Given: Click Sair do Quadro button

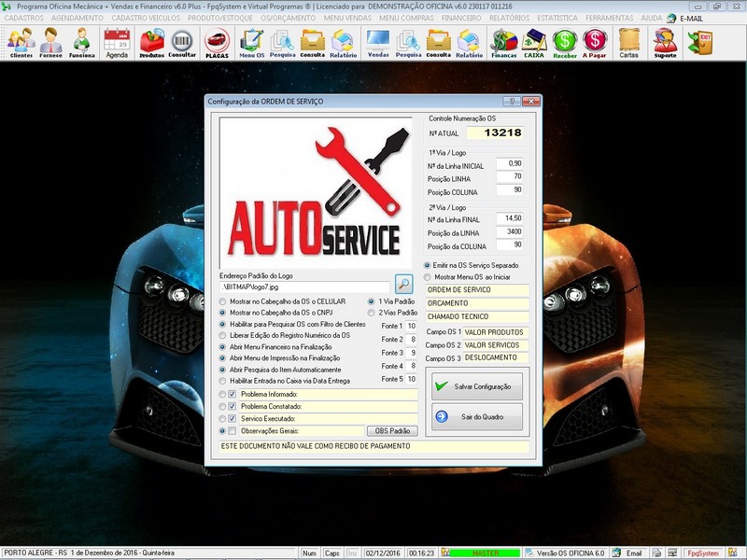Looking at the screenshot, I should coord(477,416).
